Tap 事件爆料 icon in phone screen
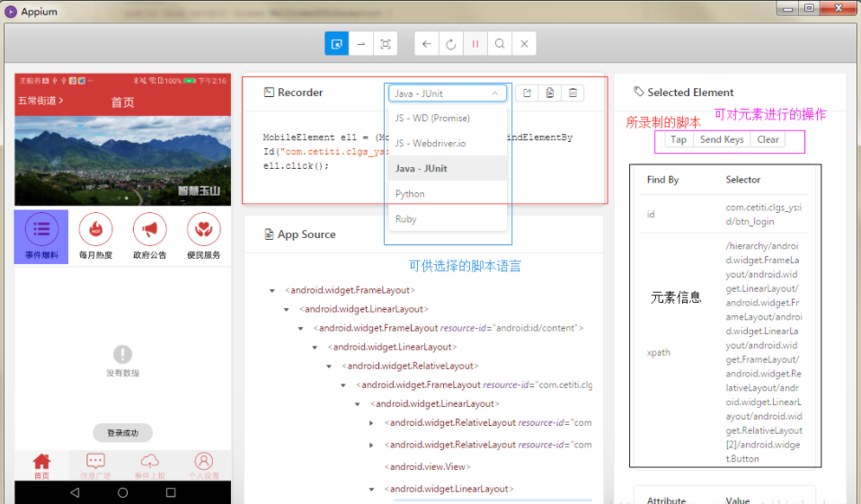 [41, 236]
